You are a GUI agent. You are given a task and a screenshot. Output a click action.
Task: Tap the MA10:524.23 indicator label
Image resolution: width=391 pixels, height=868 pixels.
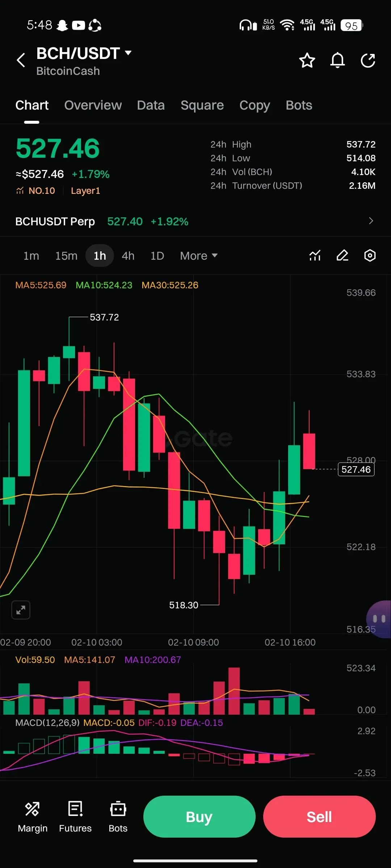(104, 285)
